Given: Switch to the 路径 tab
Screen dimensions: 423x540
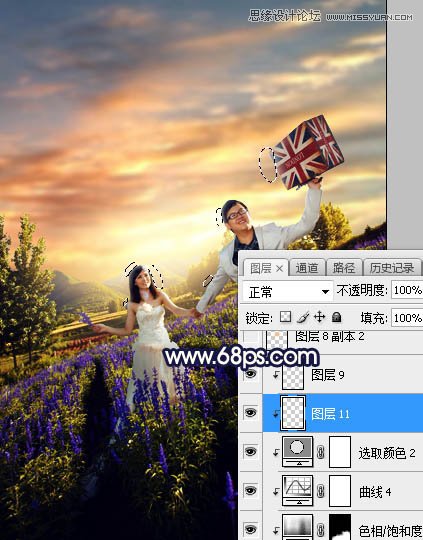Looking at the screenshot, I should (x=344, y=268).
